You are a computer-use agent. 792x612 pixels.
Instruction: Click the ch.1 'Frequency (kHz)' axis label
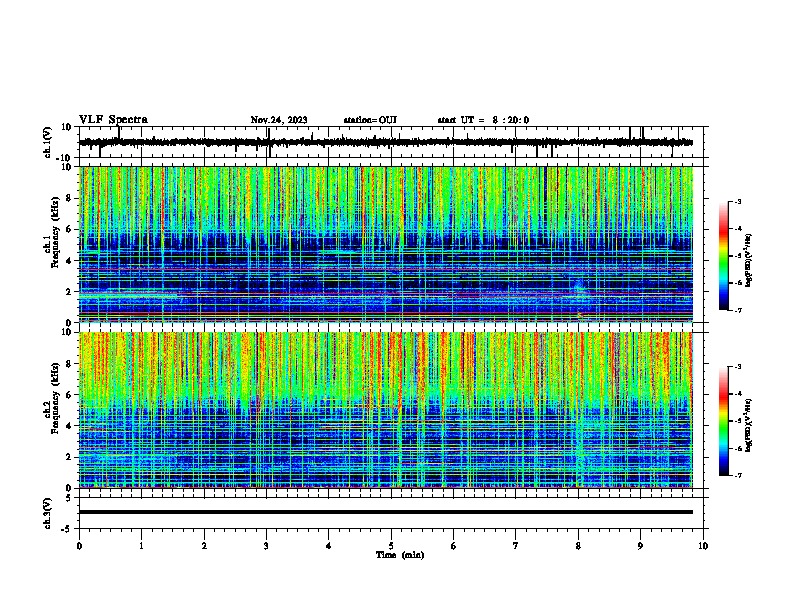pyautogui.click(x=55, y=232)
